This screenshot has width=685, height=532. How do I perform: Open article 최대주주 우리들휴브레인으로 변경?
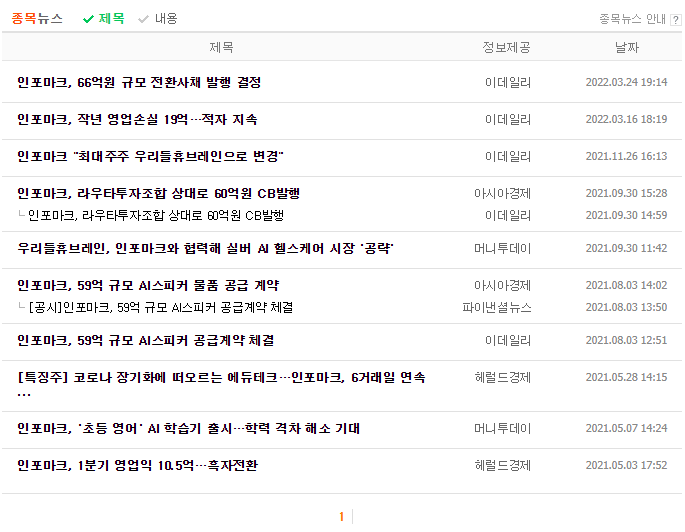[x=150, y=156]
